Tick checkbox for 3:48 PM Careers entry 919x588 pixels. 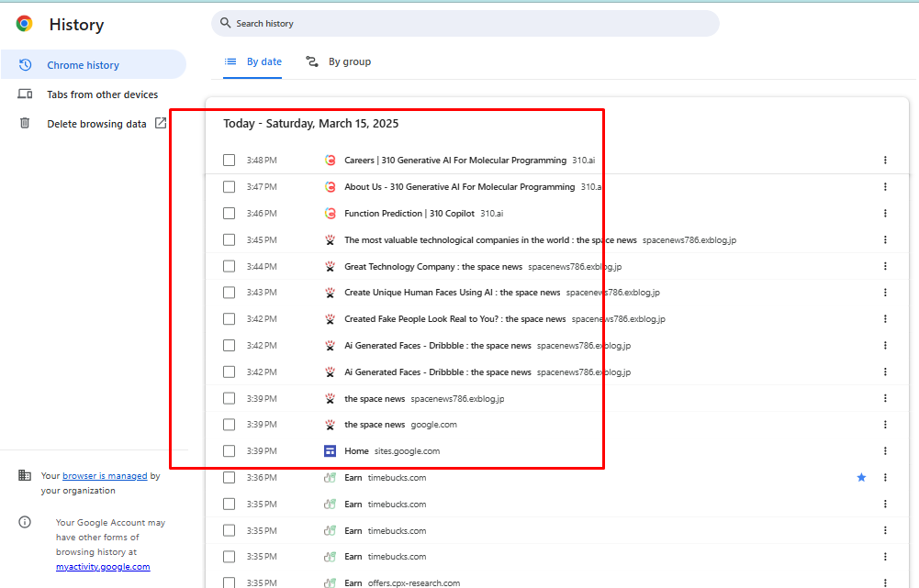pos(230,160)
